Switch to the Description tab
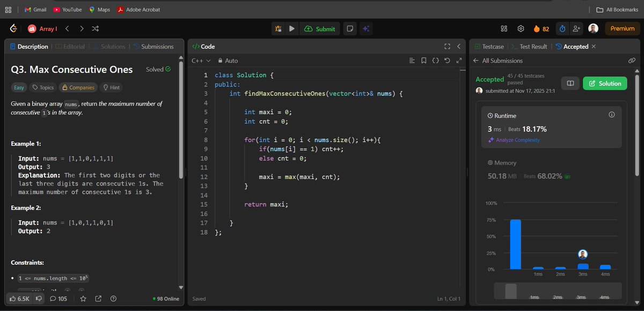This screenshot has height=311, width=644. [29, 47]
